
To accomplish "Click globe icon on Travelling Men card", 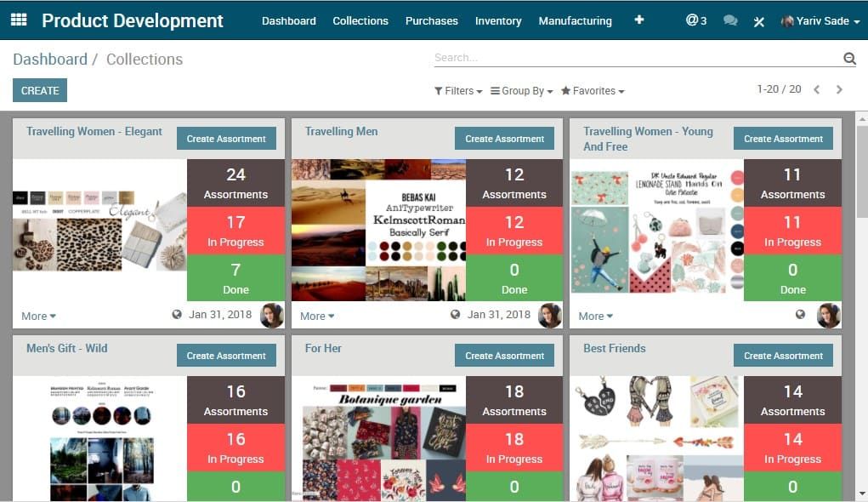I will tap(455, 315).
